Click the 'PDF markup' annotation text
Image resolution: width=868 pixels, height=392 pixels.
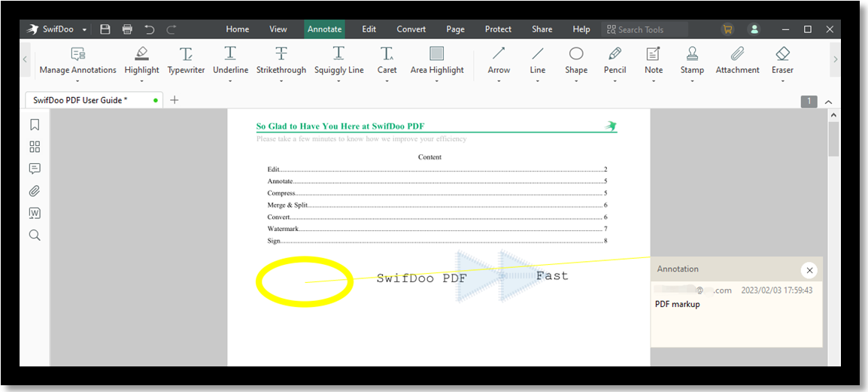tap(678, 304)
